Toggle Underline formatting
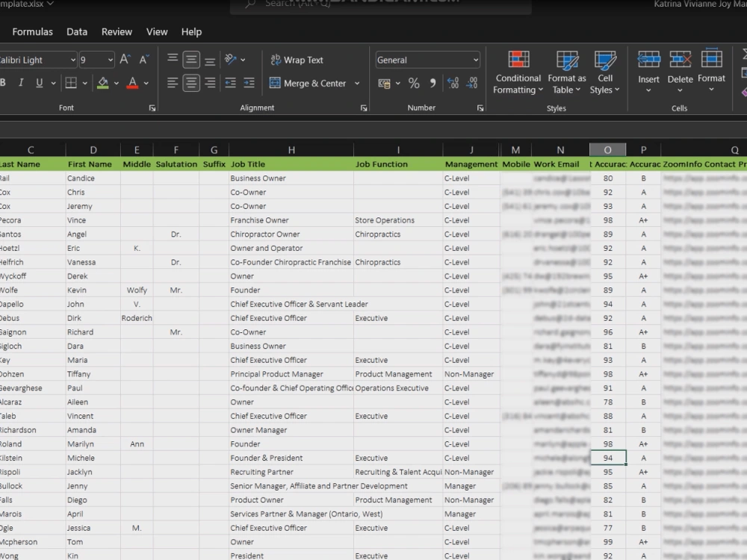The height and width of the screenshot is (560, 747). [x=40, y=83]
